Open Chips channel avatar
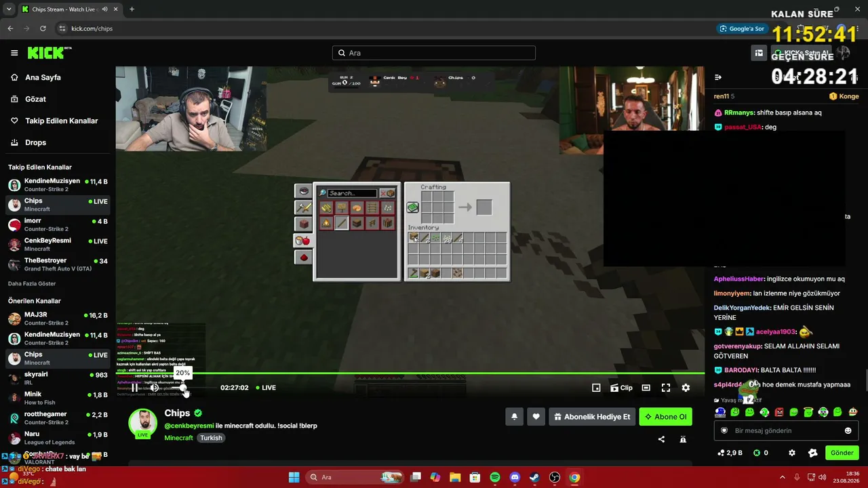868x488 pixels. [x=143, y=422]
